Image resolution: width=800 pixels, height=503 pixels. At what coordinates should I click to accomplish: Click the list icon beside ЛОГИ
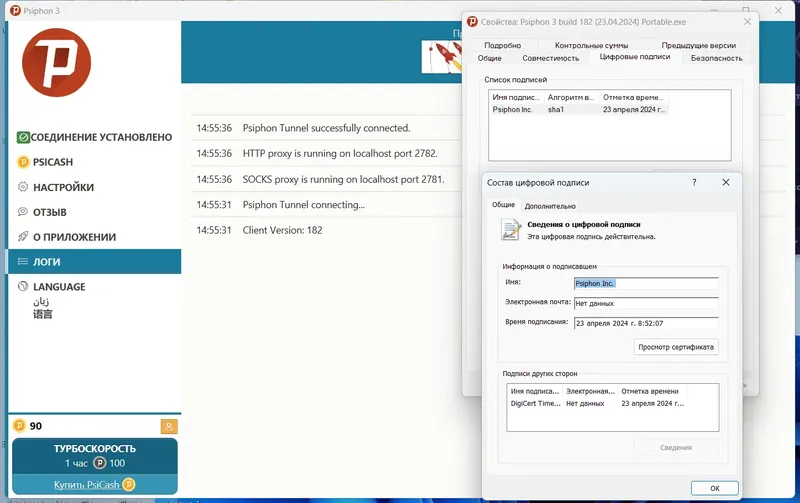pos(23,262)
